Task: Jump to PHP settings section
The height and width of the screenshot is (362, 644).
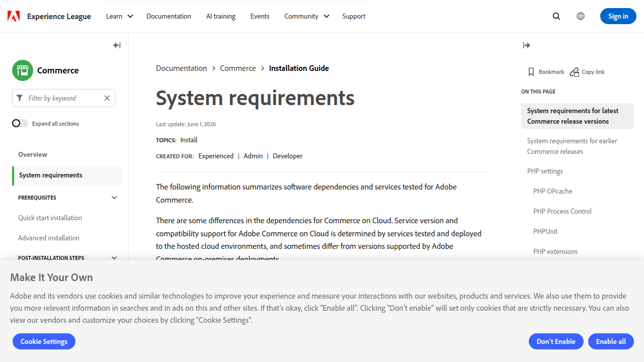Action: [x=545, y=171]
